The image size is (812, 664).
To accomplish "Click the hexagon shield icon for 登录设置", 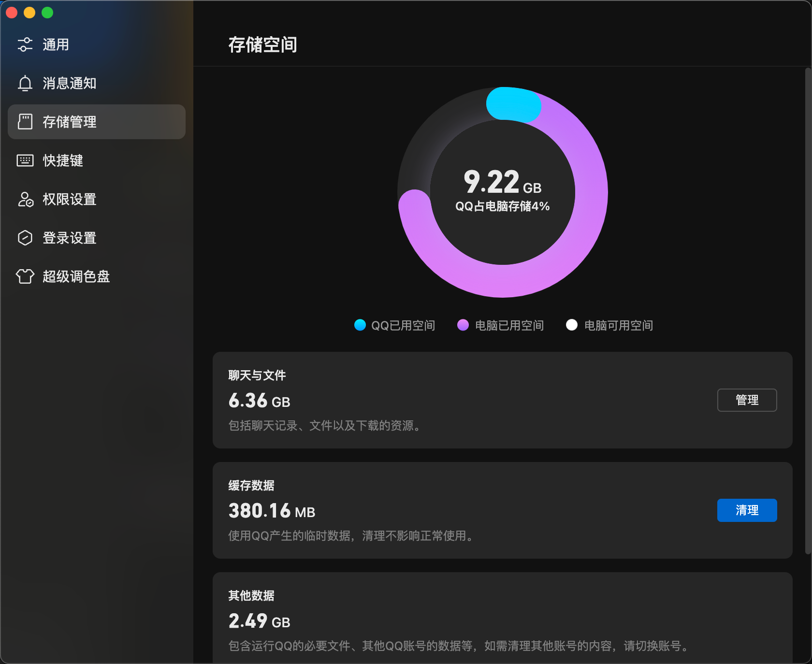I will (25, 238).
